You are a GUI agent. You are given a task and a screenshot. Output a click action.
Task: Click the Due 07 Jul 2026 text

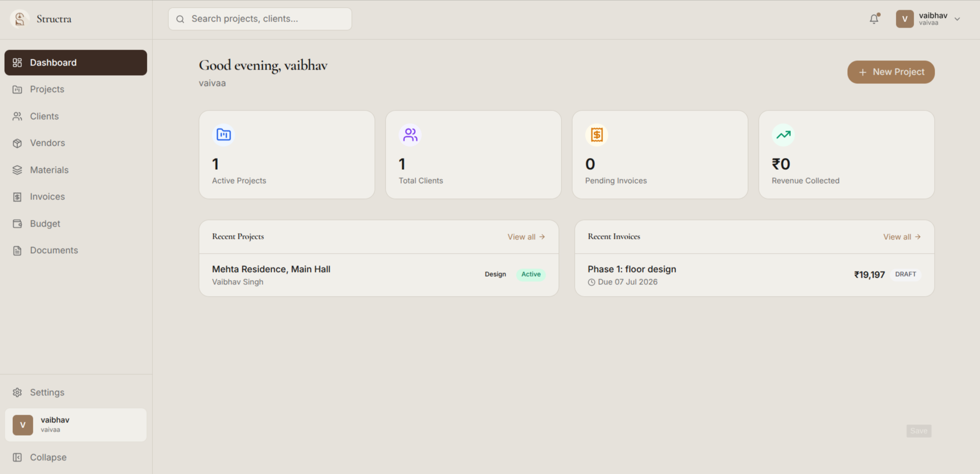pyautogui.click(x=628, y=282)
